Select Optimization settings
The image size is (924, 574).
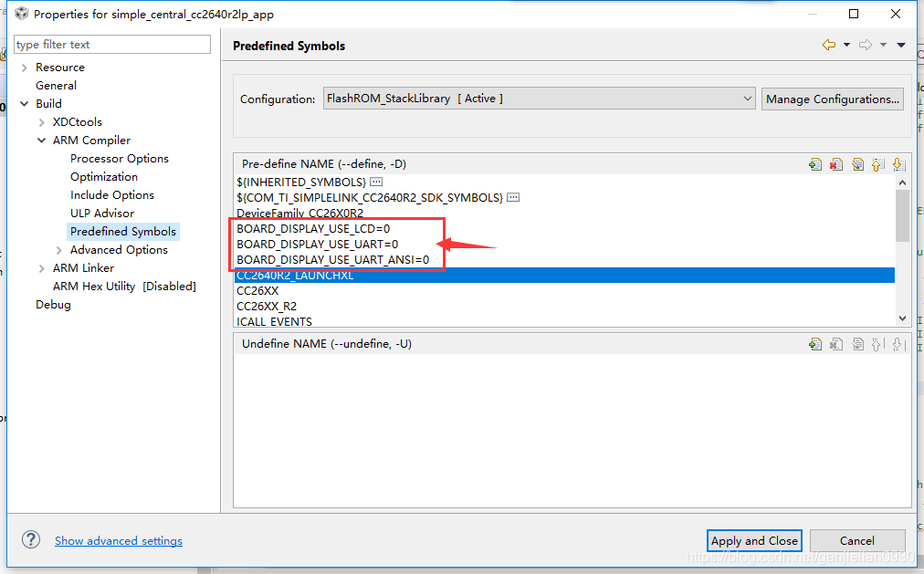104,177
